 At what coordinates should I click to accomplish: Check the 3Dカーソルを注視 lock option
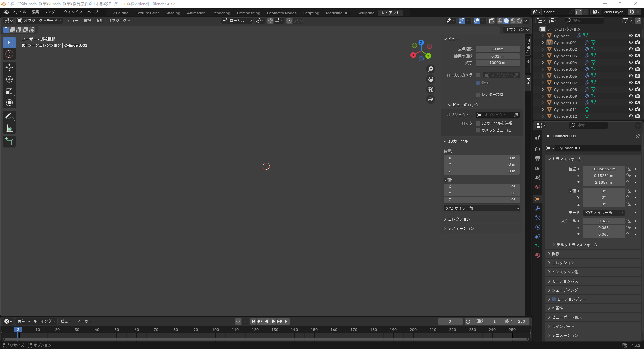(478, 123)
